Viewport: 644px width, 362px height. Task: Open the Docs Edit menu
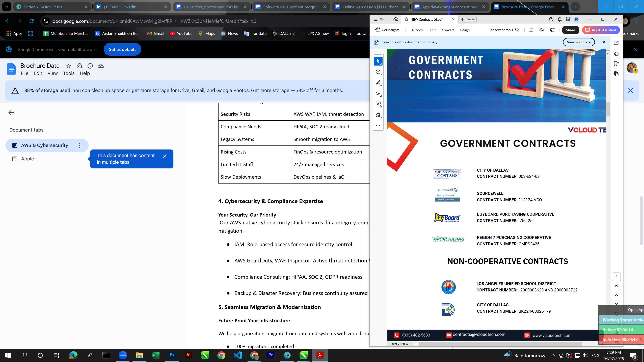[38, 73]
